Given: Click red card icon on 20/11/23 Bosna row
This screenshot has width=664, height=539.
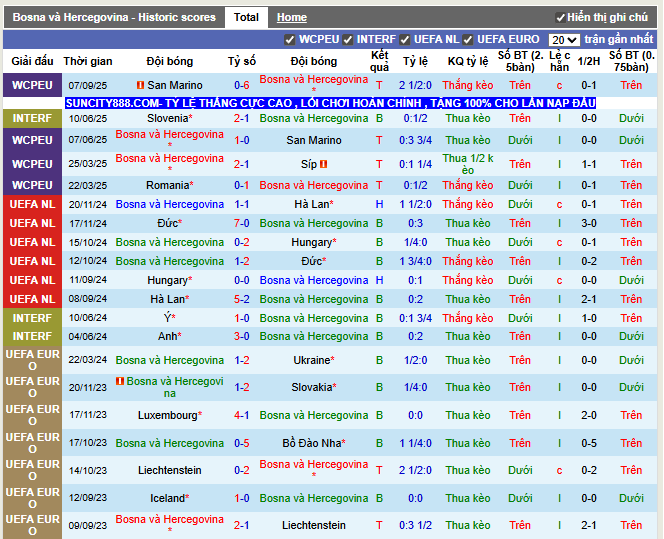Looking at the screenshot, I should [x=120, y=381].
